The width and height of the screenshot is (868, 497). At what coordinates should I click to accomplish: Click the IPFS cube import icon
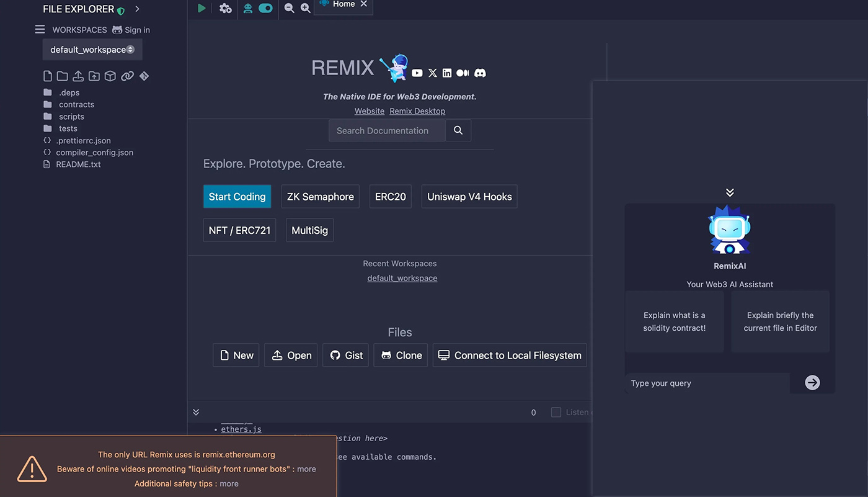coord(110,76)
